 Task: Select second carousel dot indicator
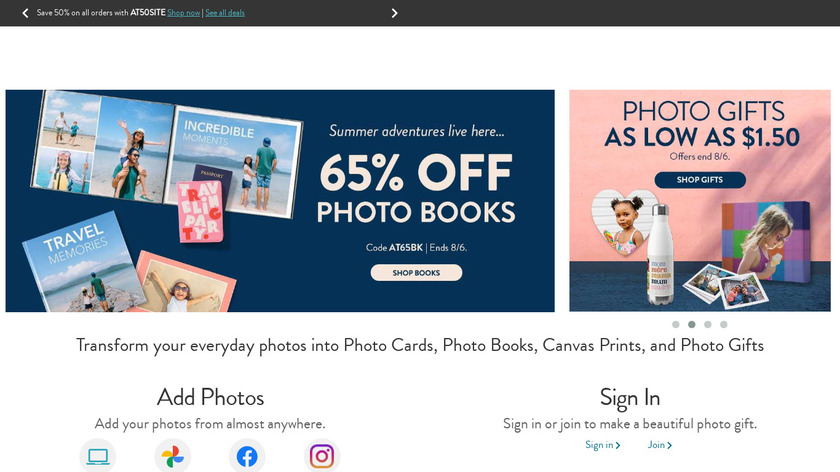692,324
